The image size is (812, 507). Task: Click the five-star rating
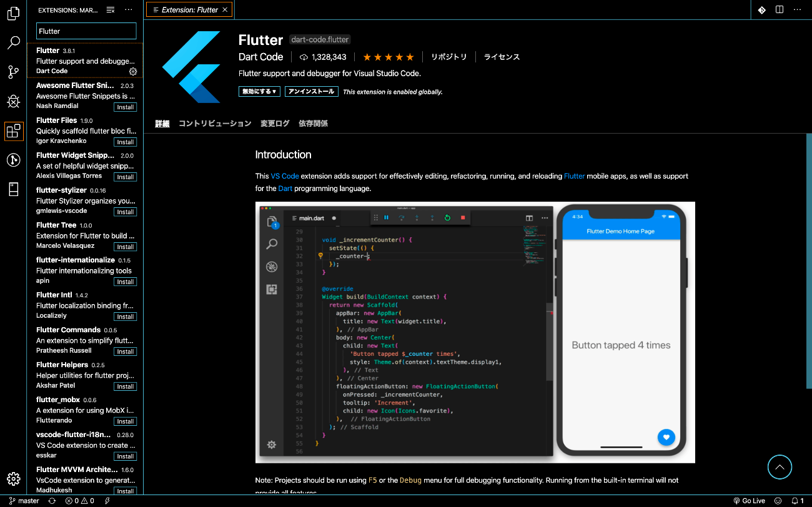click(x=389, y=57)
